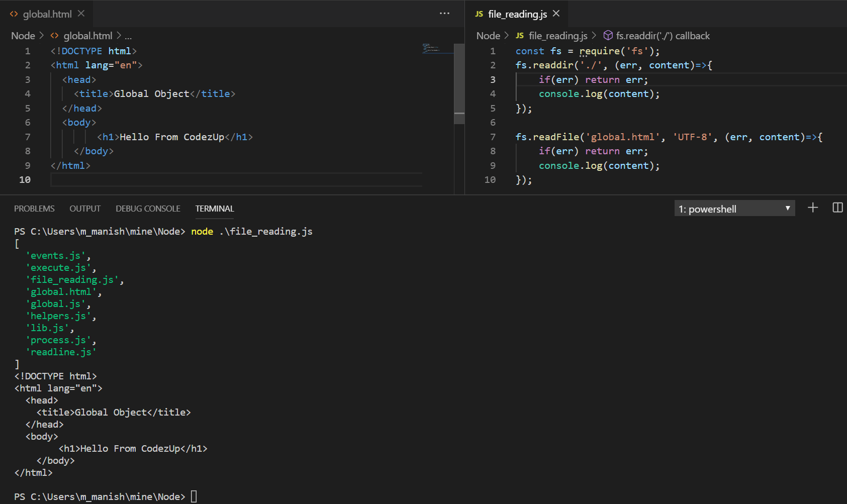
Task: Click 'helpers.js' in terminal output
Action: 58,316
